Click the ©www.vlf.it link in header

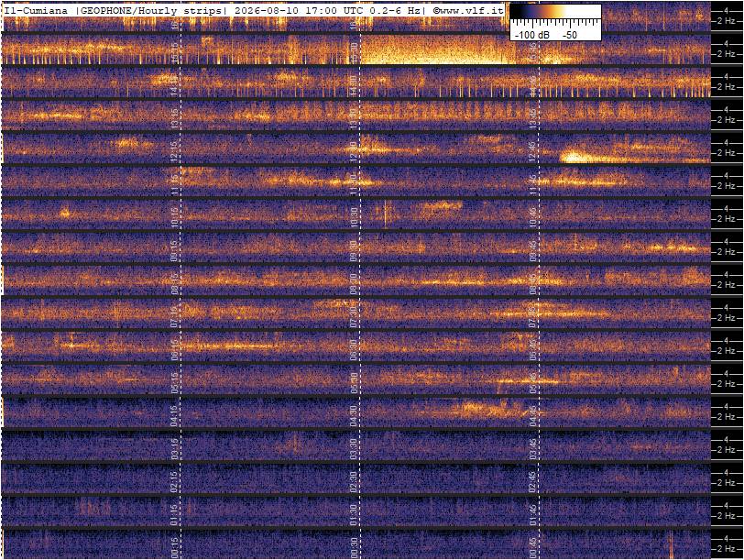click(x=467, y=10)
